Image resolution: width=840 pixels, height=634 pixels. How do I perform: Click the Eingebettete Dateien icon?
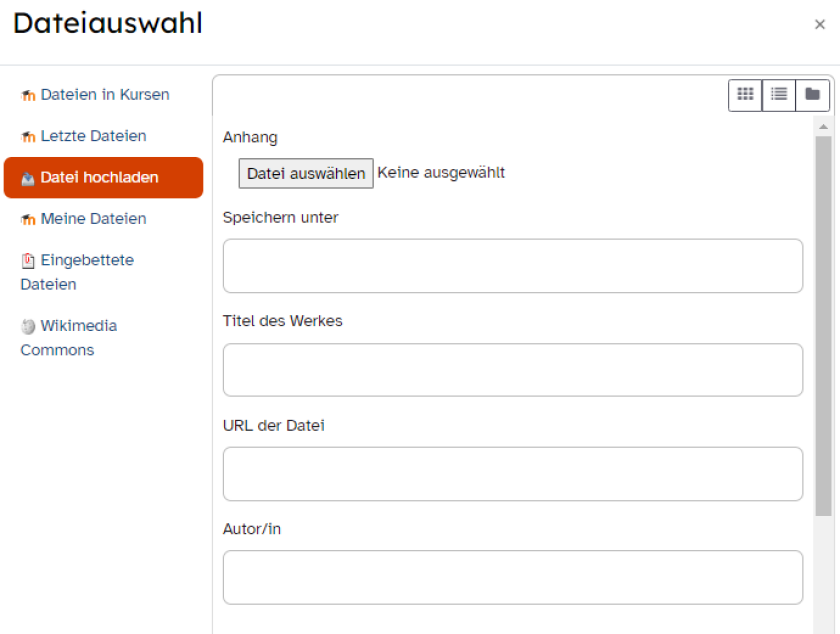(28, 261)
